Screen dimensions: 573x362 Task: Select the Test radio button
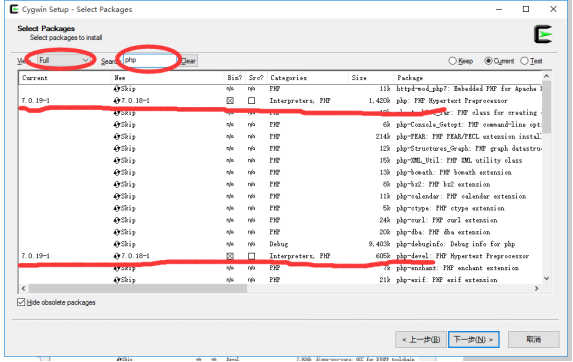coord(524,61)
